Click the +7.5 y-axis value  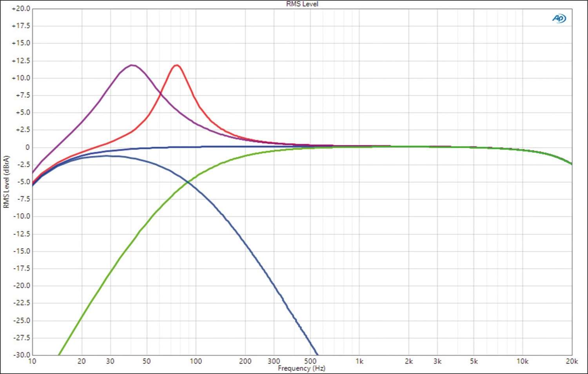22,95
